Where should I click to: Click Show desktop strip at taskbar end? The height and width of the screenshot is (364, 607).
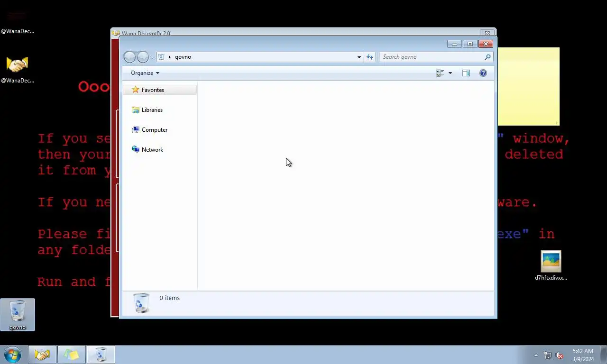603,355
